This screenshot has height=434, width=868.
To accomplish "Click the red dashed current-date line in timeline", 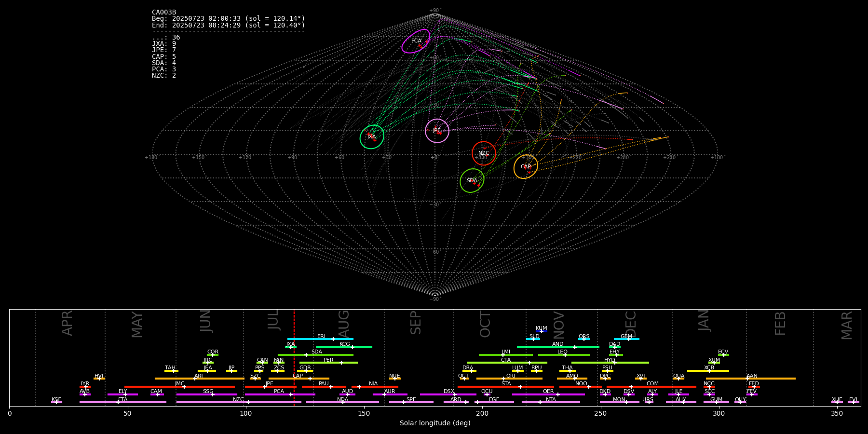I will coord(294,357).
